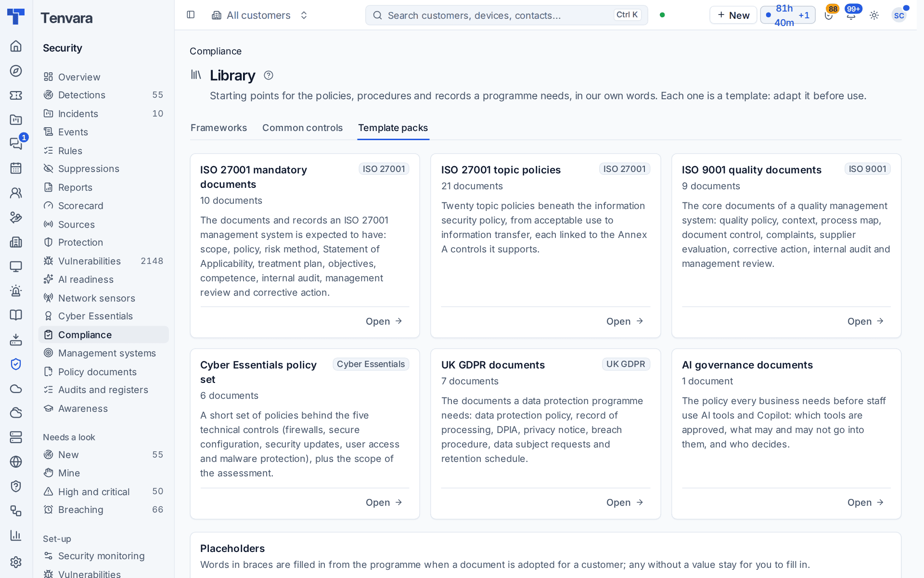The image size is (924, 578).
Task: Open the ISO 27001 topic policies pack
Action: pos(625,321)
